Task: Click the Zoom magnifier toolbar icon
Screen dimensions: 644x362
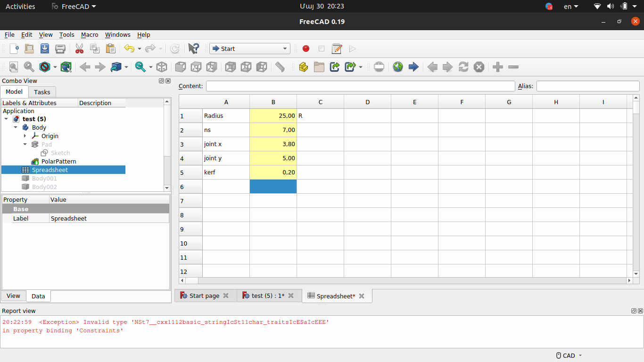Action: tap(140, 67)
